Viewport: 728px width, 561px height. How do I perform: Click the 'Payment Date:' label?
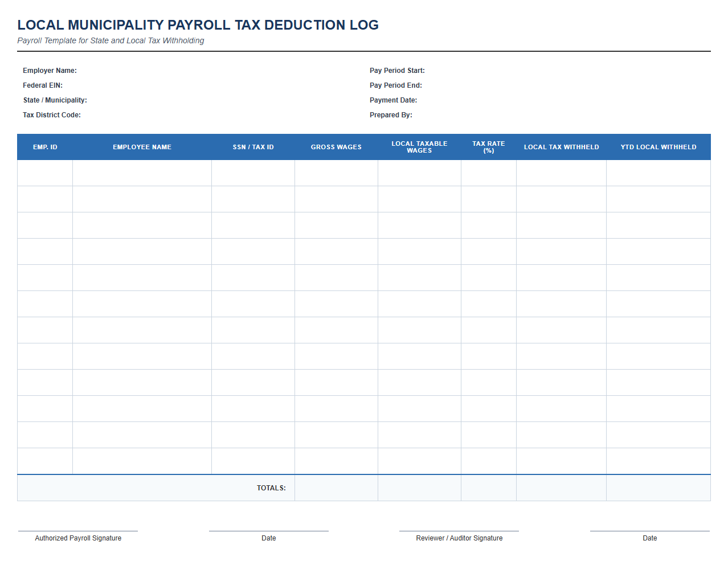coord(393,100)
